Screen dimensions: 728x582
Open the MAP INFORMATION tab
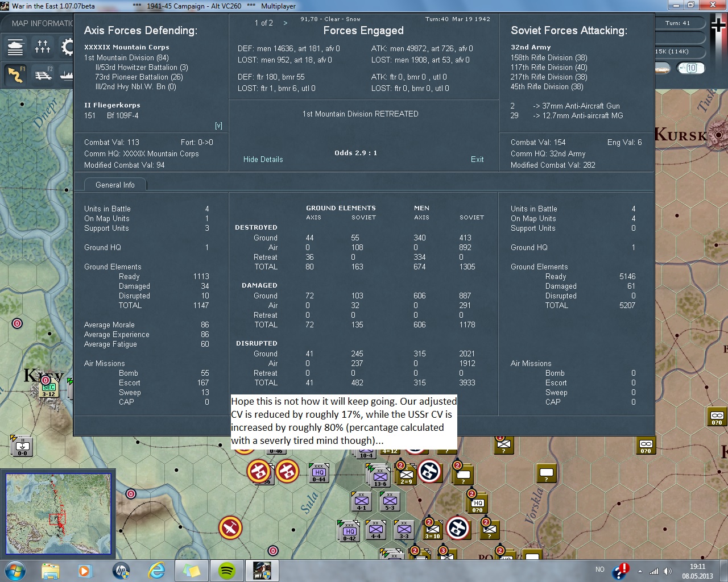[43, 23]
